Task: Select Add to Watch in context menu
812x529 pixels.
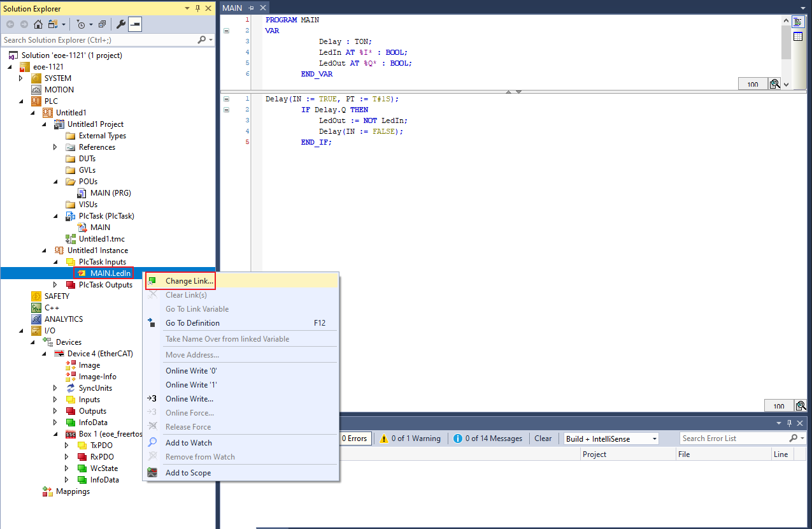Action: [x=189, y=443]
